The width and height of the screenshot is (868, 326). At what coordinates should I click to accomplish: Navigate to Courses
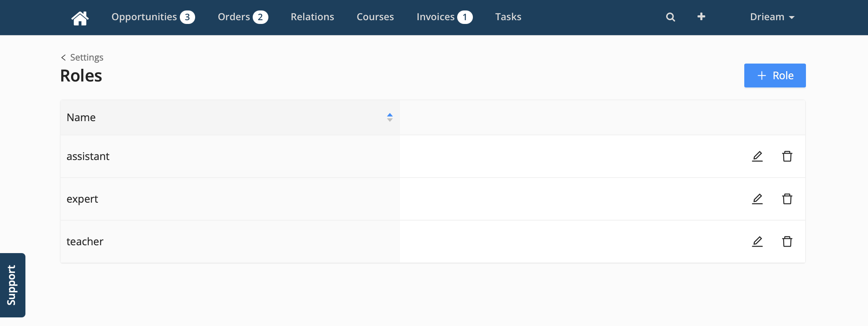(375, 17)
